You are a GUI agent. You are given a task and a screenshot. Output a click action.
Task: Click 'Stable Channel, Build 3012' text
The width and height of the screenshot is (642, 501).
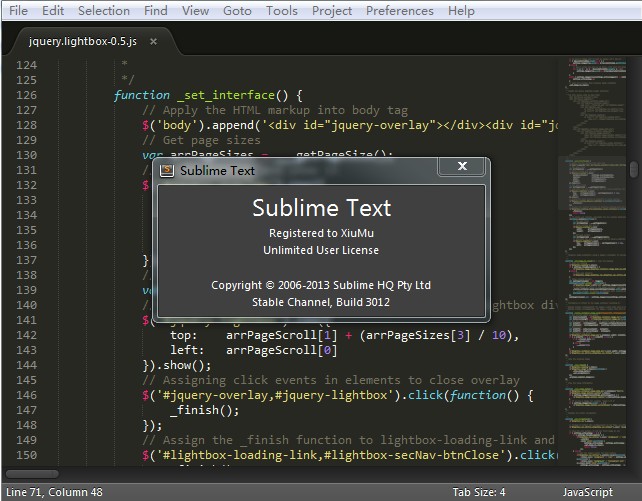coord(321,302)
